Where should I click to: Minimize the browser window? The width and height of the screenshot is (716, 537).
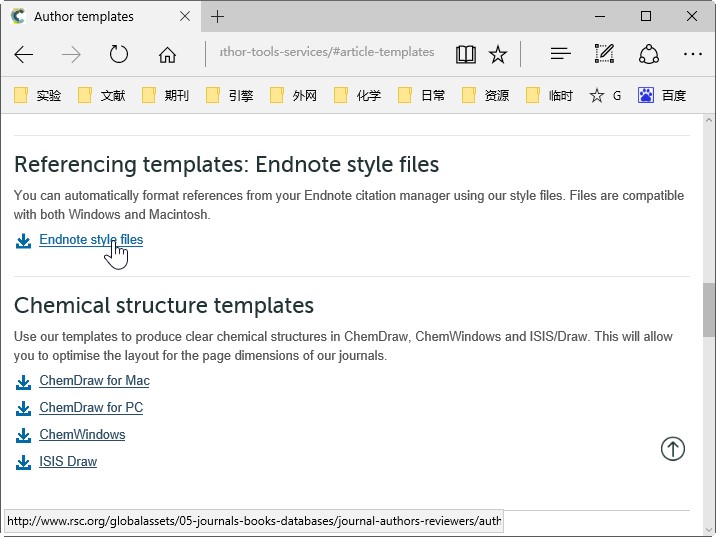coord(600,16)
